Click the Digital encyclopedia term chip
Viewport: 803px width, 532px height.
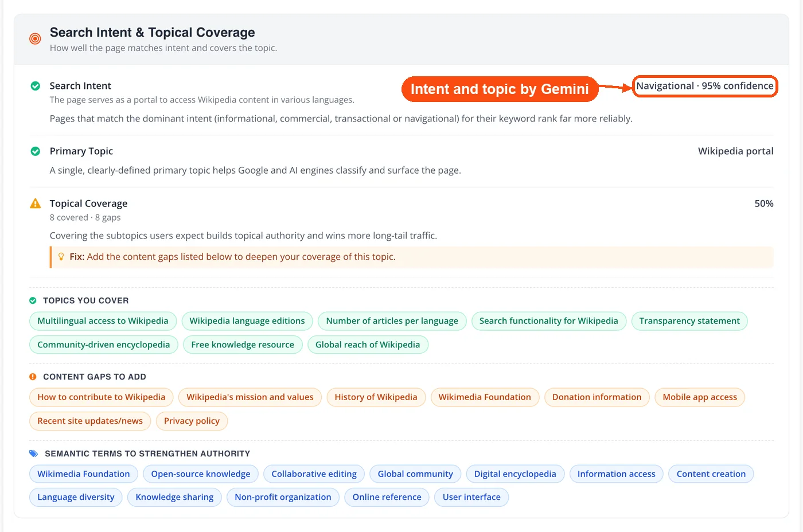515,474
